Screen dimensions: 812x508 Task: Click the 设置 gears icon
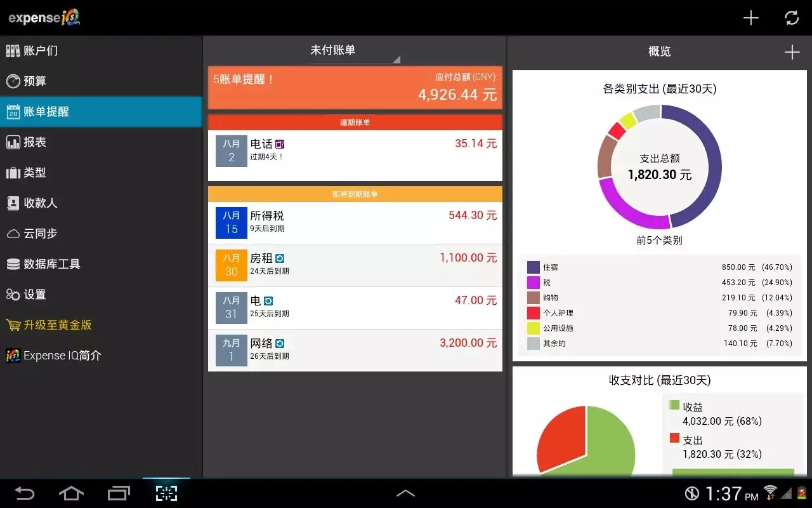[x=13, y=295]
